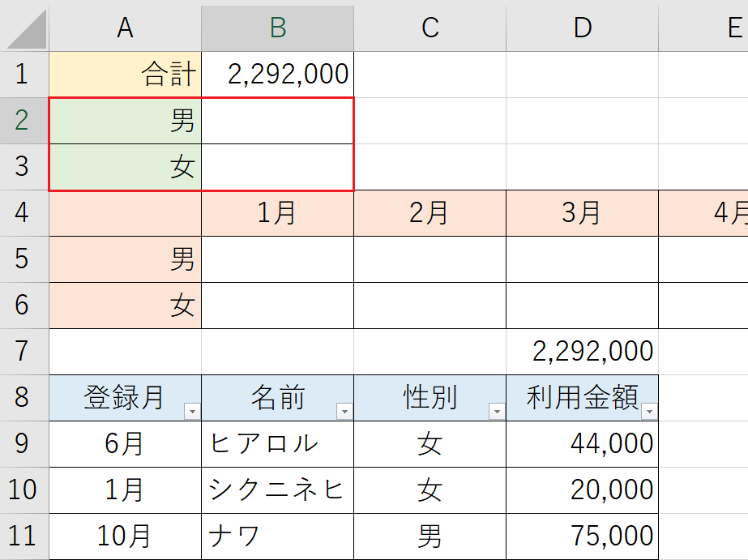Select cell D7 showing 2,292,000
Image resolution: width=748 pixels, height=560 pixels.
click(x=582, y=352)
